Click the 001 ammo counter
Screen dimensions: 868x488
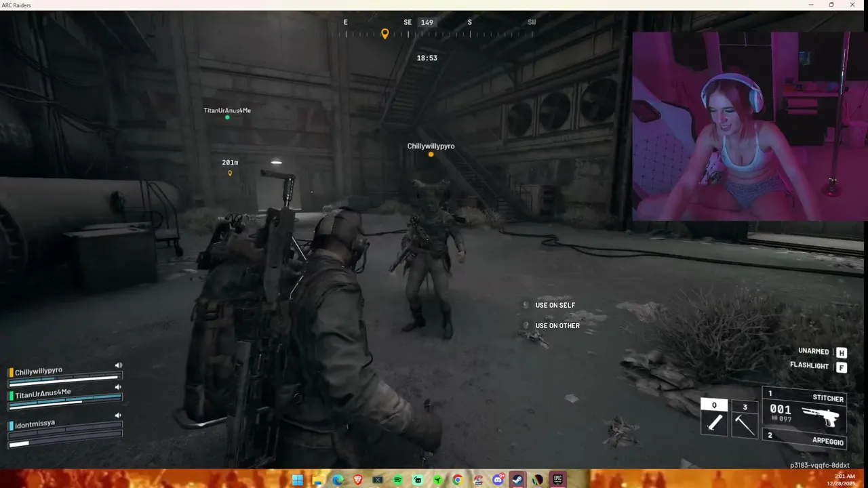(781, 409)
